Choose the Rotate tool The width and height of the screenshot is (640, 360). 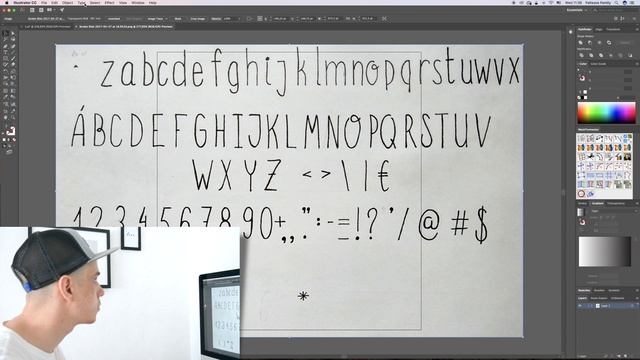pos(5,71)
